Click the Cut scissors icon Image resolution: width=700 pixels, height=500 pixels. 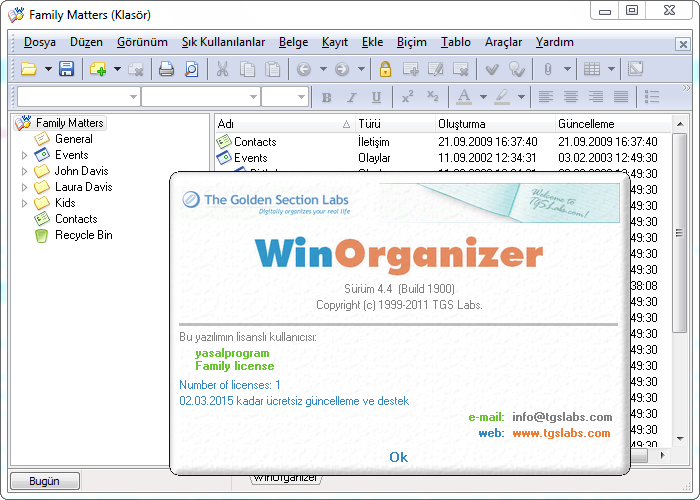coord(222,69)
